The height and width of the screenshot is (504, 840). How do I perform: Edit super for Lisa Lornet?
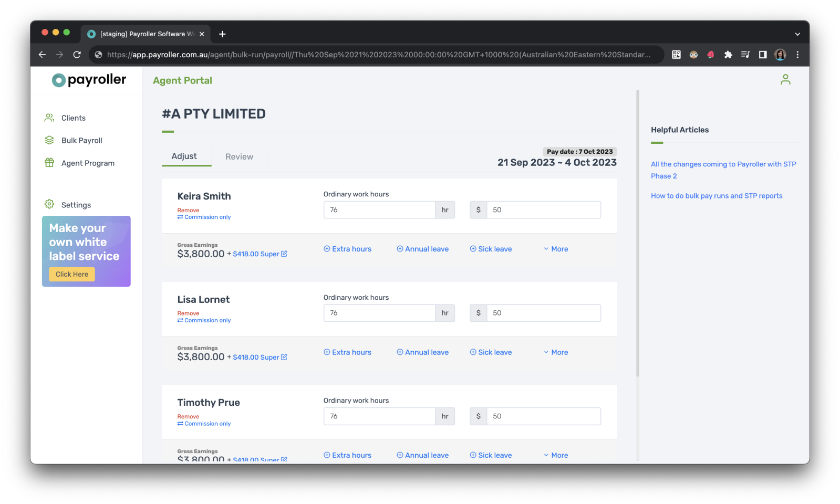coord(260,358)
